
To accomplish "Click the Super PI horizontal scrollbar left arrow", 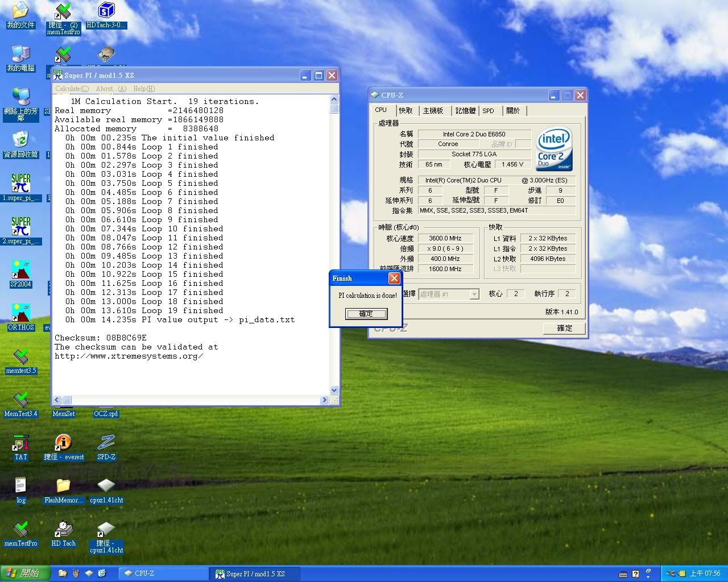I will [x=57, y=400].
